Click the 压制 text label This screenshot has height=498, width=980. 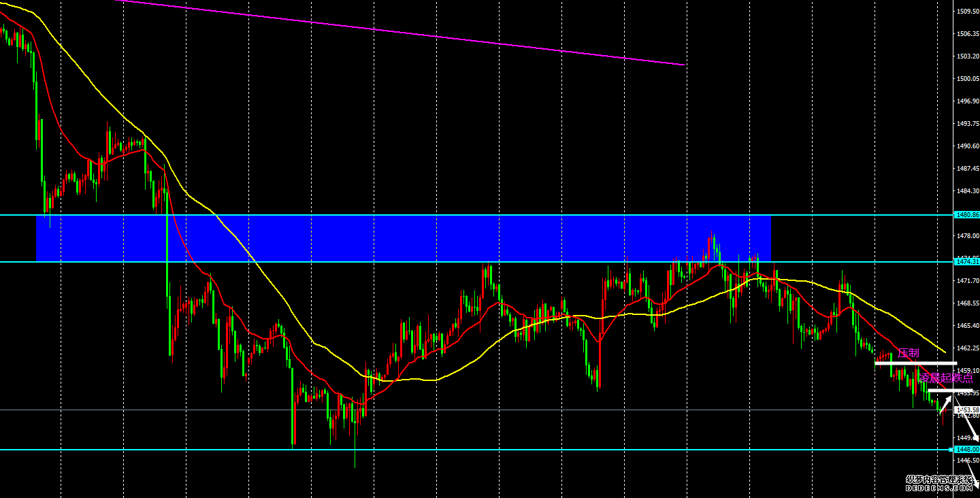point(908,353)
